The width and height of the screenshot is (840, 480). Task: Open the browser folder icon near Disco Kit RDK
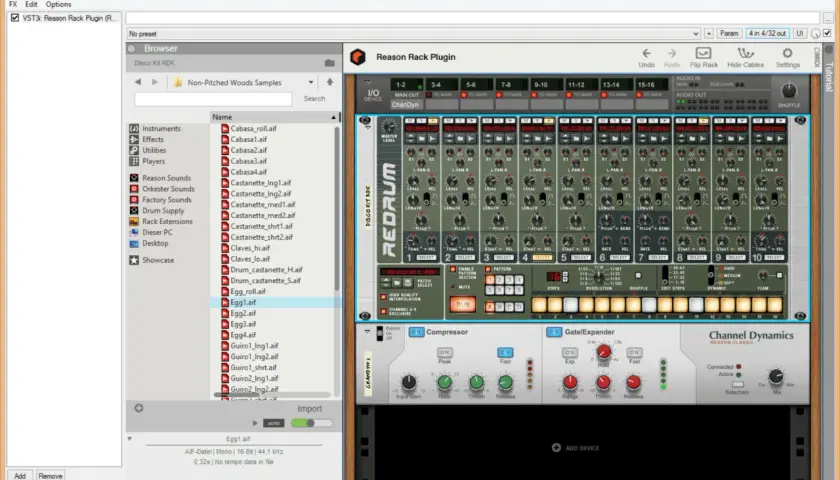pyautogui.click(x=329, y=63)
